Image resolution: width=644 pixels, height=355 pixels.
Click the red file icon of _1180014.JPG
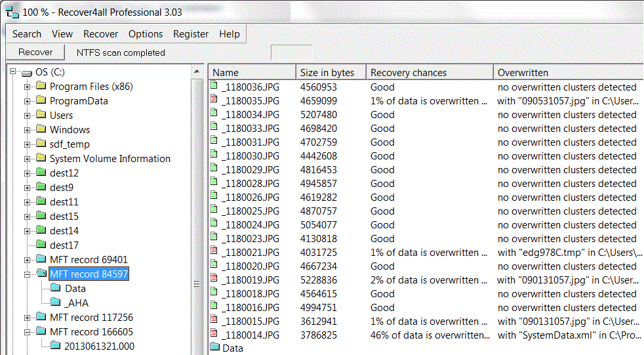click(x=214, y=333)
